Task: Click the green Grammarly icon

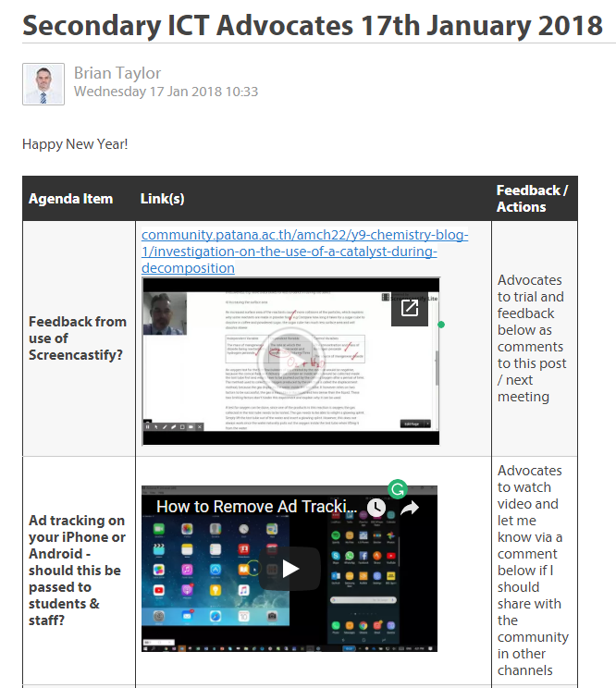Action: 399,489
